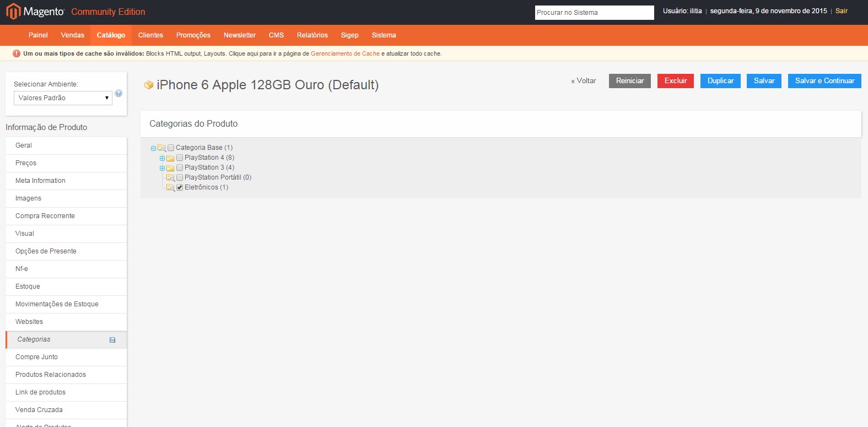Switch to the Preços tab
Image resolution: width=868 pixels, height=427 pixels.
click(x=66, y=163)
